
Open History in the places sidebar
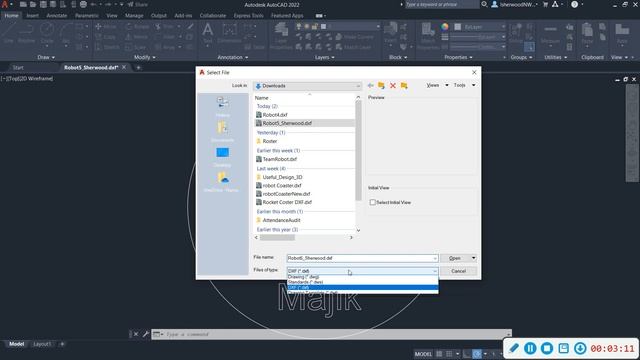pyautogui.click(x=222, y=107)
